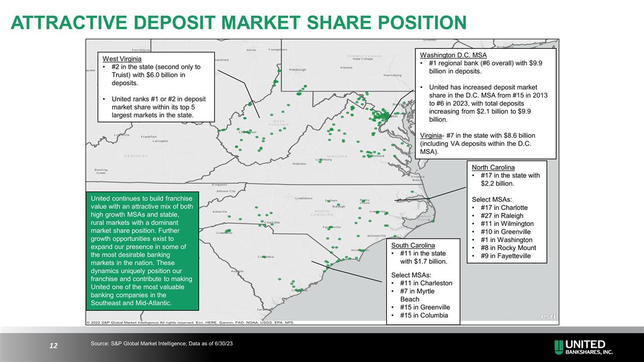Select the Attractive Deposit Market Share Position title
The image size is (644, 362).
point(238,23)
